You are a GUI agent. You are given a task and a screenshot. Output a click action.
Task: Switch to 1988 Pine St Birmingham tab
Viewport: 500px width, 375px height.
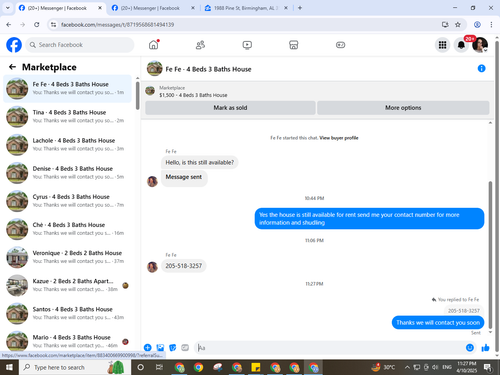tap(246, 8)
